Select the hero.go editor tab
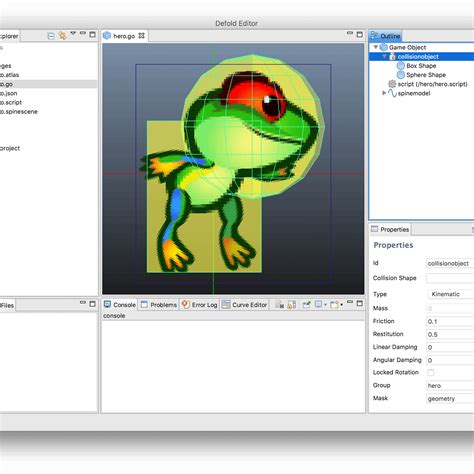474x474 pixels. (x=124, y=36)
